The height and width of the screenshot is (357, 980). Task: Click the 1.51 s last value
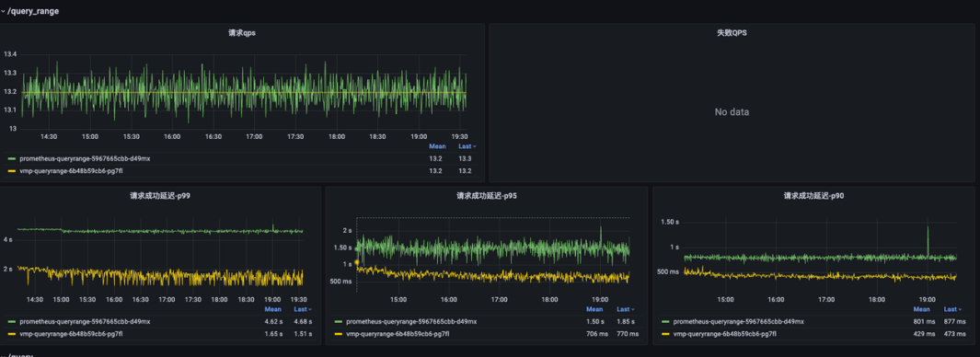[304, 334]
